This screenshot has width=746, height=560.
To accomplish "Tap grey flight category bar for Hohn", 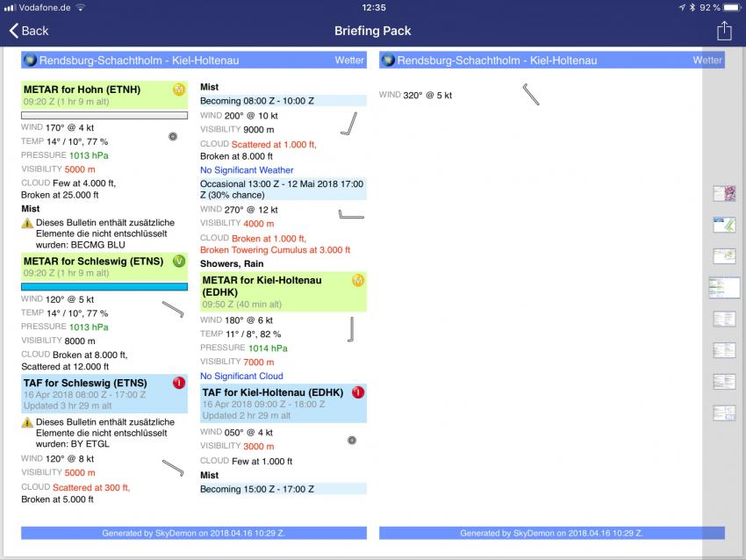I will click(104, 115).
